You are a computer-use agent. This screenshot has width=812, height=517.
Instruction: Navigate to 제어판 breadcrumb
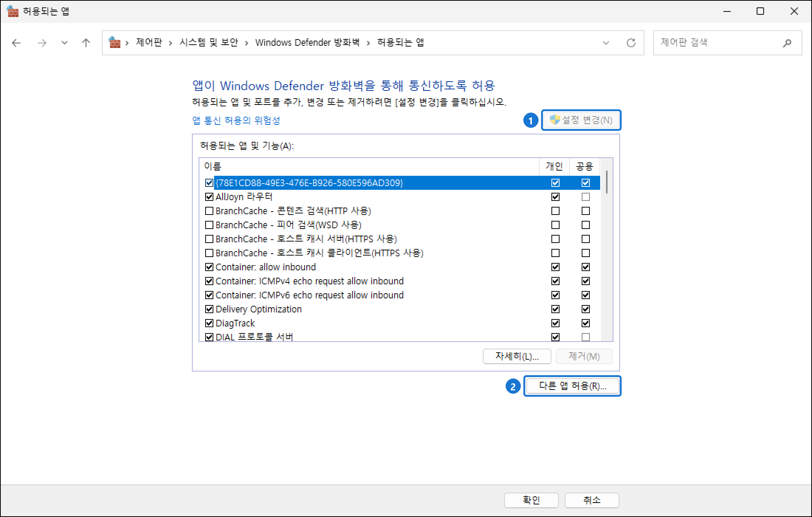click(149, 42)
